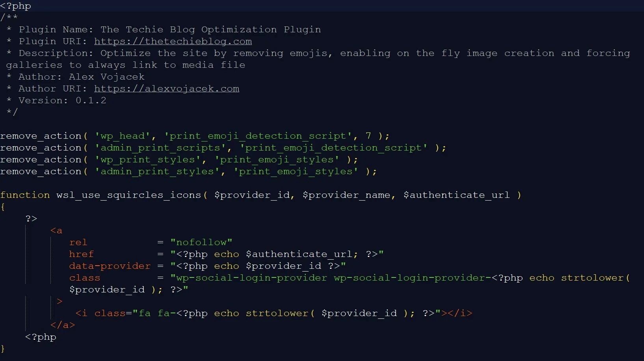Click the number 7 priority argument

click(369, 136)
